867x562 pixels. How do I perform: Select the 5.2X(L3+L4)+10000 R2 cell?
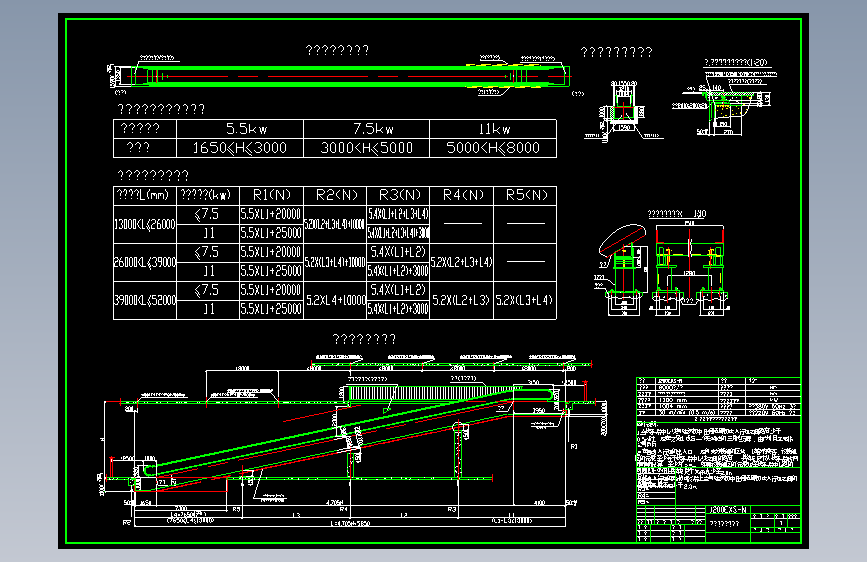pos(335,262)
